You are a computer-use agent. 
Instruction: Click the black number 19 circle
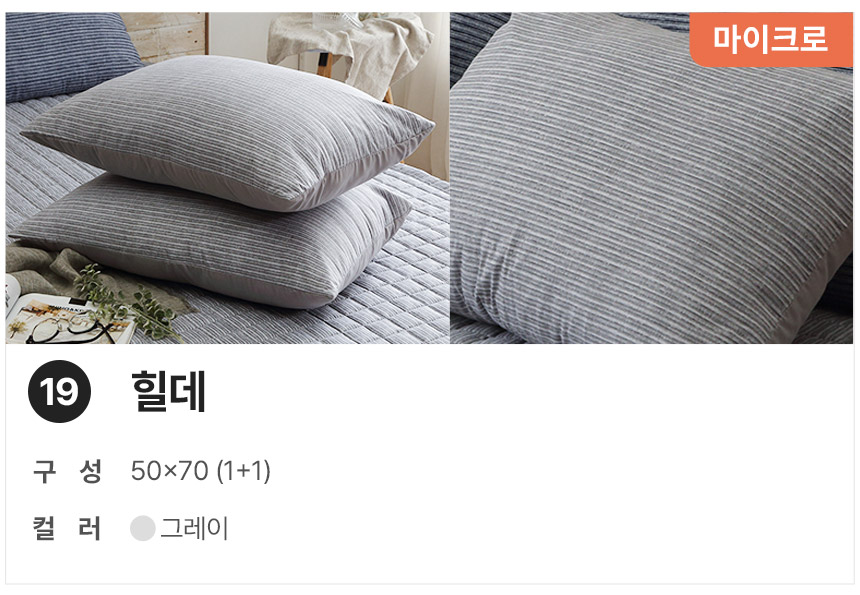pyautogui.click(x=59, y=392)
